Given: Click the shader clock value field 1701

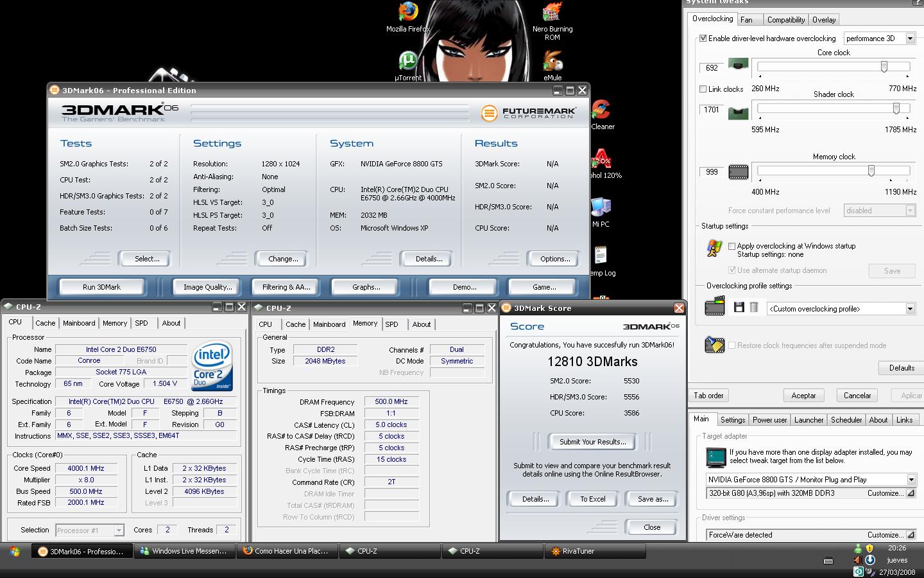Looking at the screenshot, I should (712, 110).
